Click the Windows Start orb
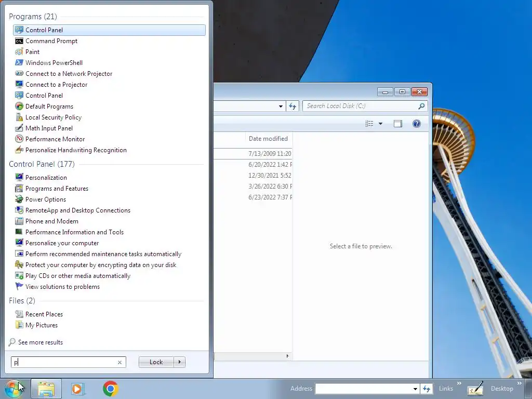The height and width of the screenshot is (399, 532). [14, 389]
